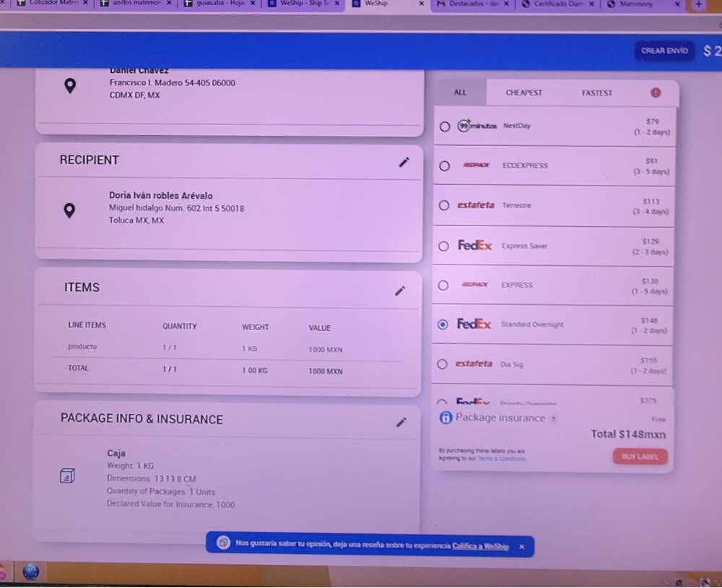This screenshot has height=588, width=722.
Task: Open the help icon next to Package insurance
Action: pyautogui.click(x=553, y=418)
